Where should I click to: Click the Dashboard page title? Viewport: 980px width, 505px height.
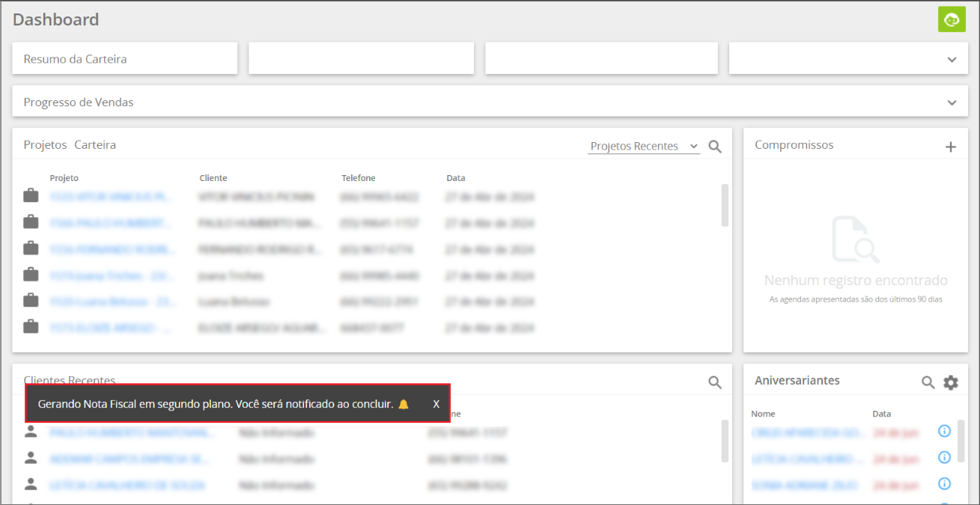(x=56, y=19)
